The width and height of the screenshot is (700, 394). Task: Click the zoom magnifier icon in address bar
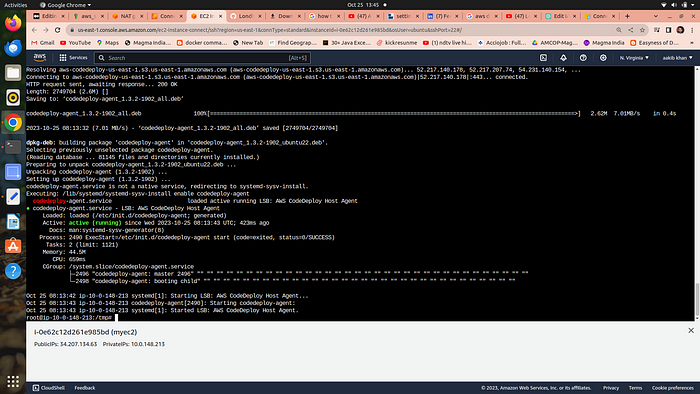pyautogui.click(x=619, y=30)
